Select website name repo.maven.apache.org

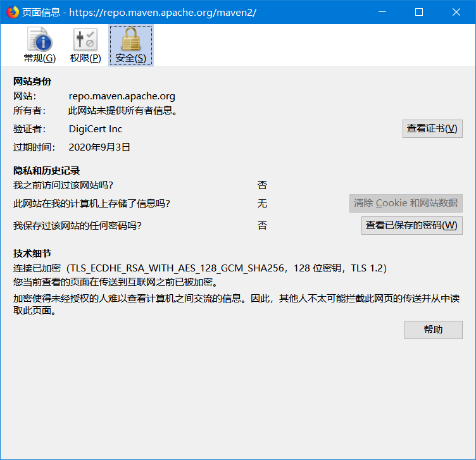coord(122,96)
